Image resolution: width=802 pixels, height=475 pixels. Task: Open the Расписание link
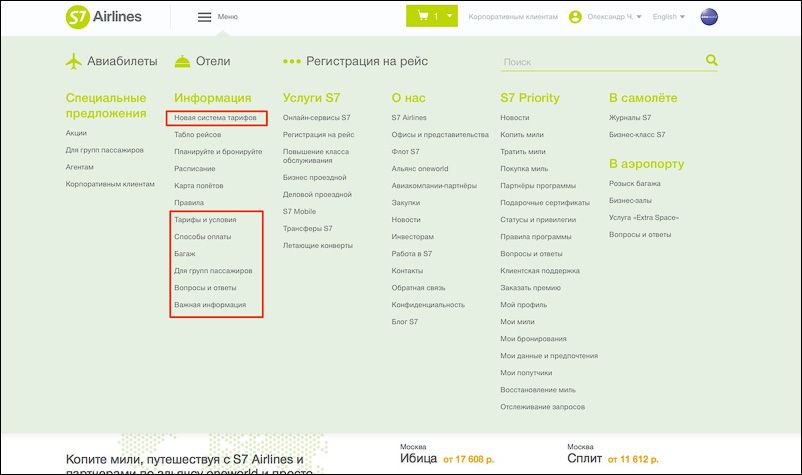pos(194,169)
